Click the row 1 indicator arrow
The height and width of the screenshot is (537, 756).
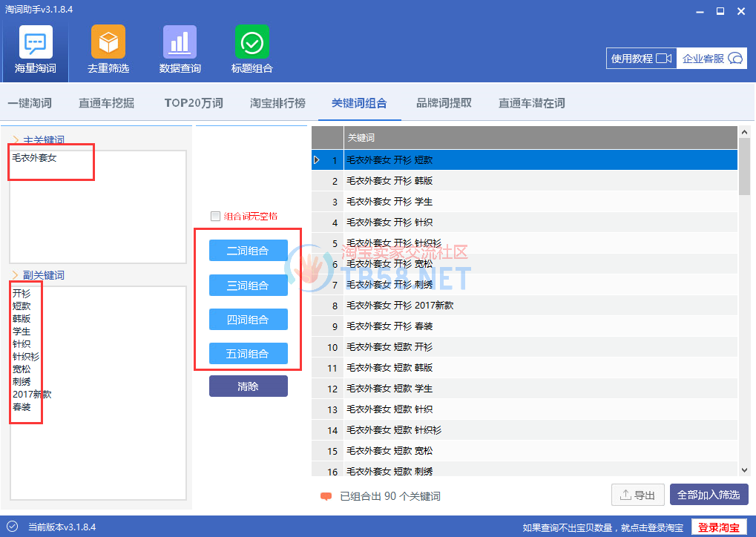point(318,160)
